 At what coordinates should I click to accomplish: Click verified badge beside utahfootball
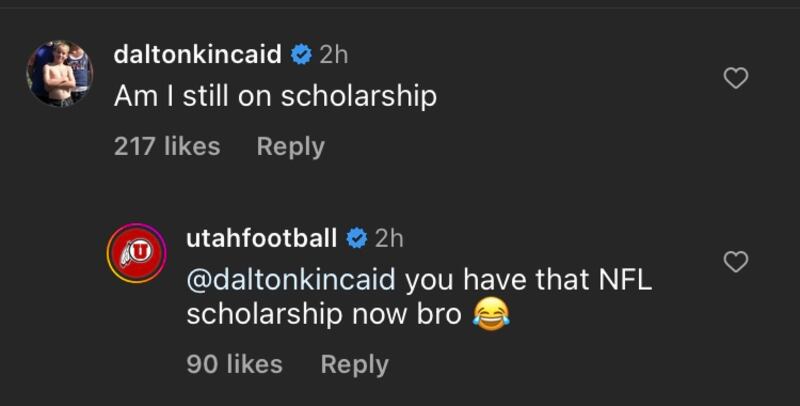pos(356,238)
